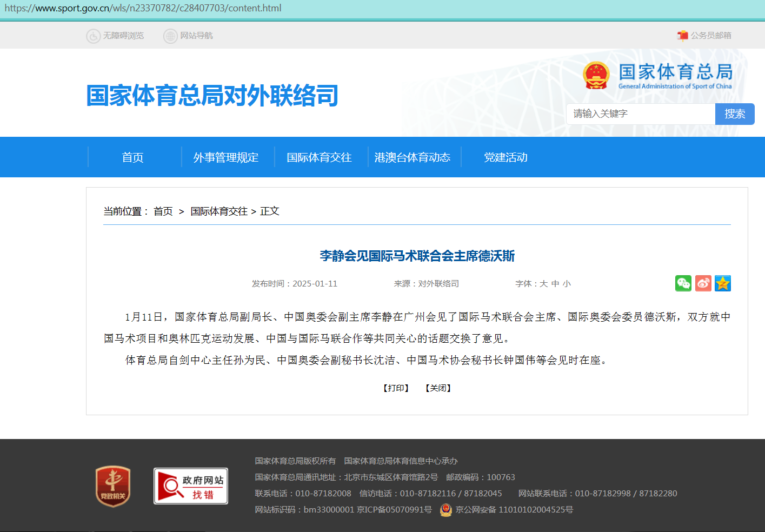The width and height of the screenshot is (765, 532).
Task: Share article via Weibo icon
Action: tap(703, 283)
